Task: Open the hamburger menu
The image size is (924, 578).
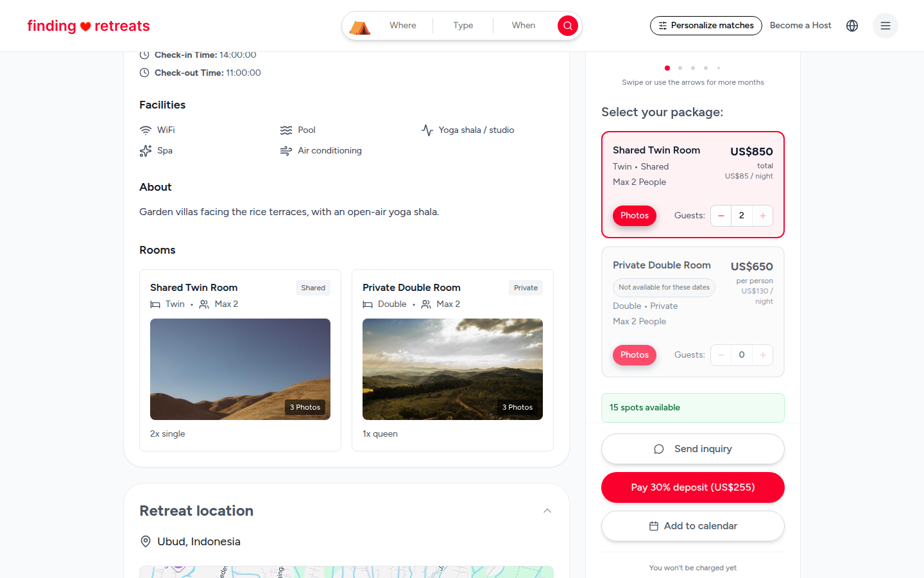Action: click(x=886, y=26)
